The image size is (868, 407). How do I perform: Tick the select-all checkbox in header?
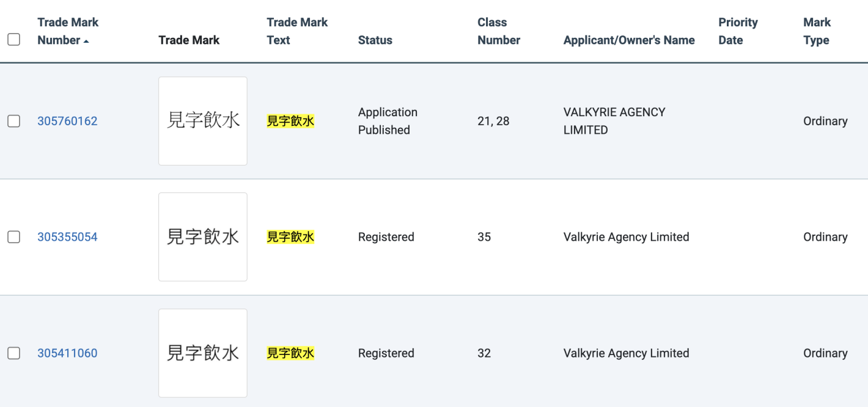pyautogui.click(x=13, y=40)
